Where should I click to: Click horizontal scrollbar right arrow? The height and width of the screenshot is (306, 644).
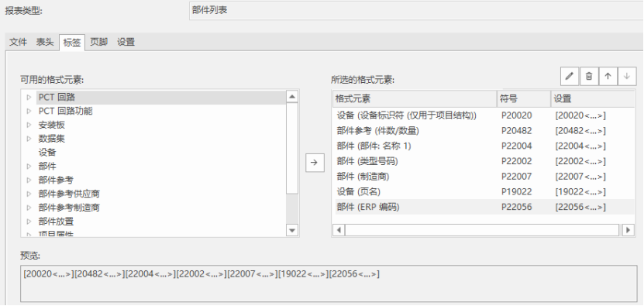coord(628,230)
